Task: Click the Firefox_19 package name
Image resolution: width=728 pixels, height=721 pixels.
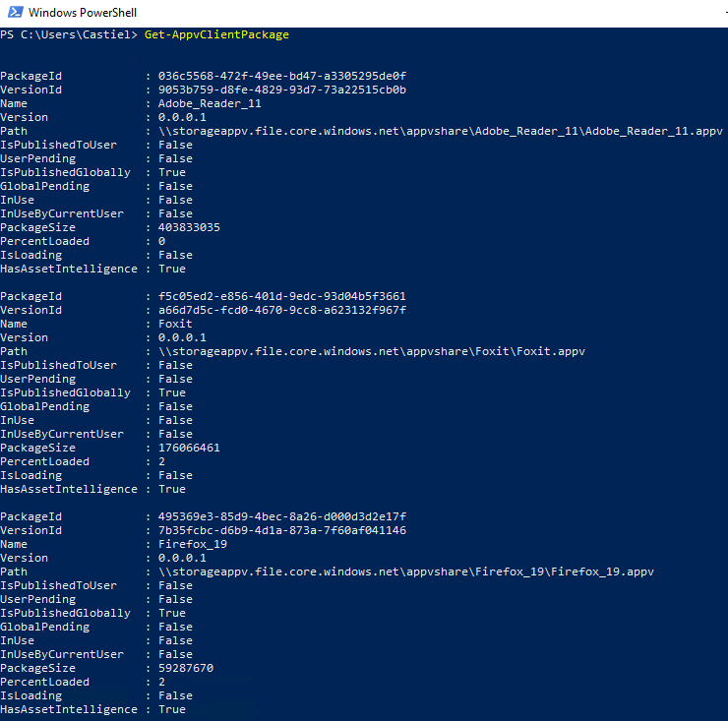Action: coord(193,544)
